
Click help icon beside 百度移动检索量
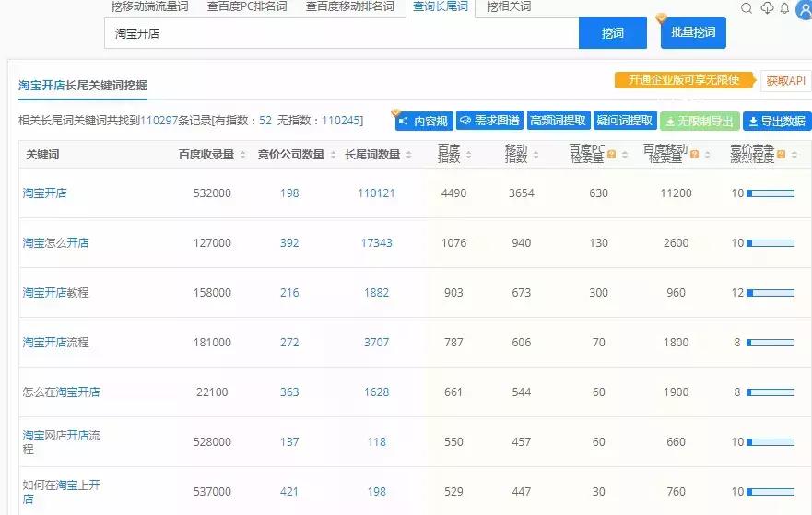694,154
